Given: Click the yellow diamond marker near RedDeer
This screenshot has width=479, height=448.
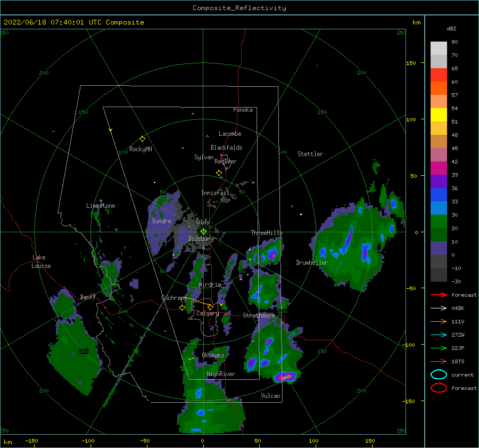Looking at the screenshot, I should (x=219, y=173).
